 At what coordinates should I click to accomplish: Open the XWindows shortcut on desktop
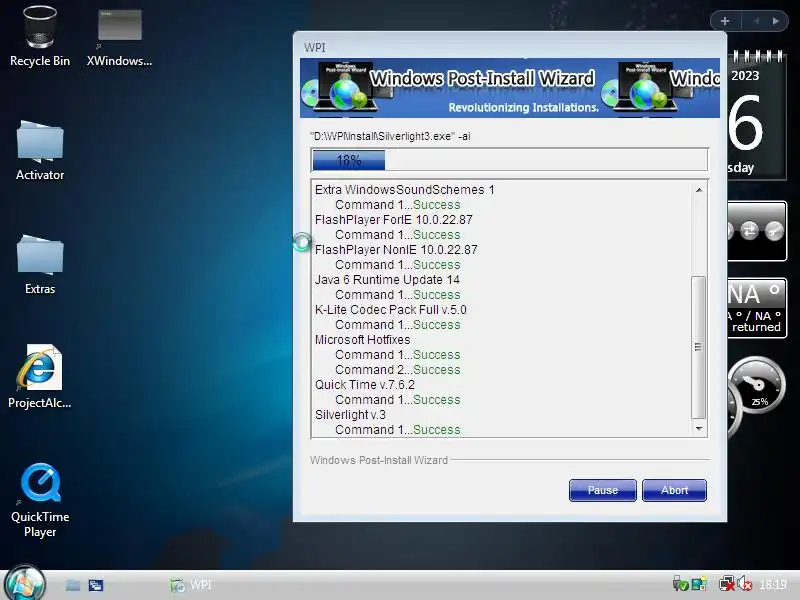coord(119,38)
